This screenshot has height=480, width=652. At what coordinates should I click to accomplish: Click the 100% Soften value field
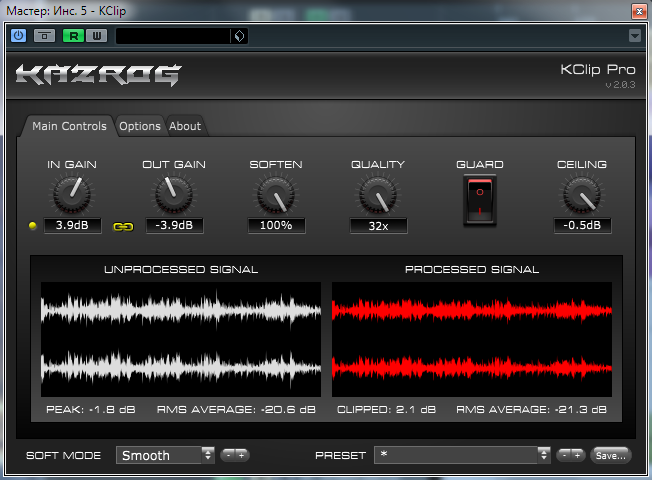[277, 225]
